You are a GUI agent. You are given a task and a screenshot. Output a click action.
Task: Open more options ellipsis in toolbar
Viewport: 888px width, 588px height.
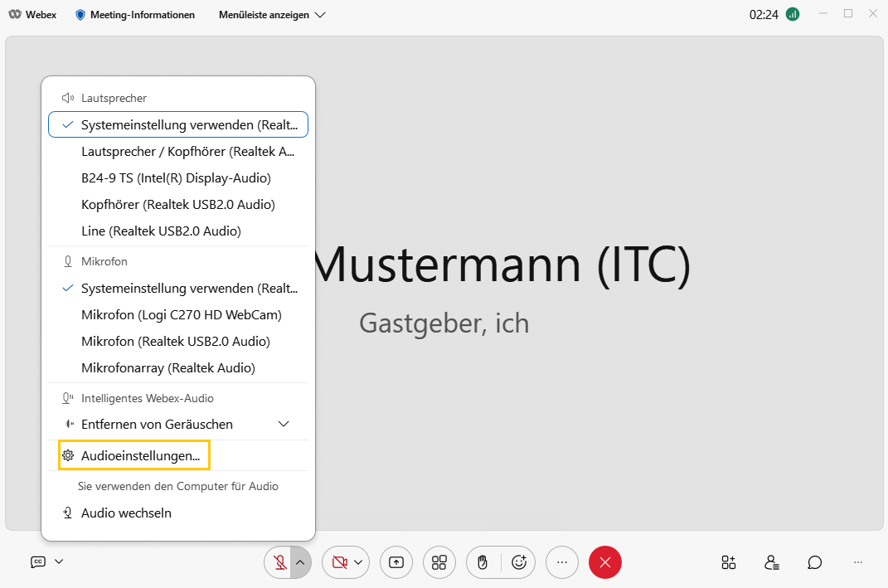point(562,562)
